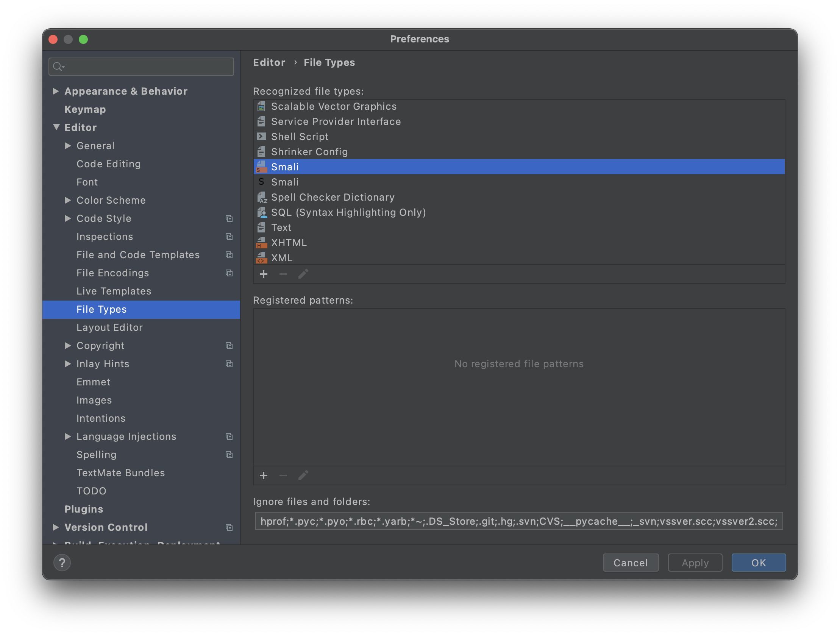Select the XHTML file type row

click(x=519, y=243)
